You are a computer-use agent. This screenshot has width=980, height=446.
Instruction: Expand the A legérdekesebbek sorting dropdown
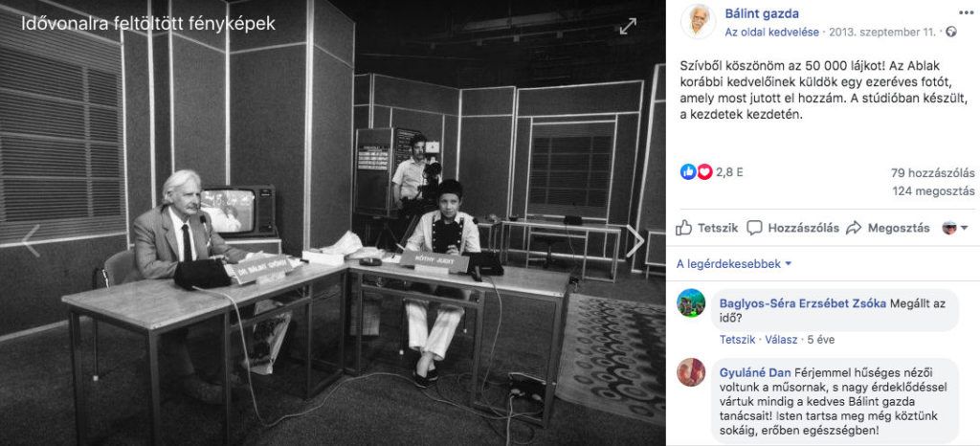[734, 264]
